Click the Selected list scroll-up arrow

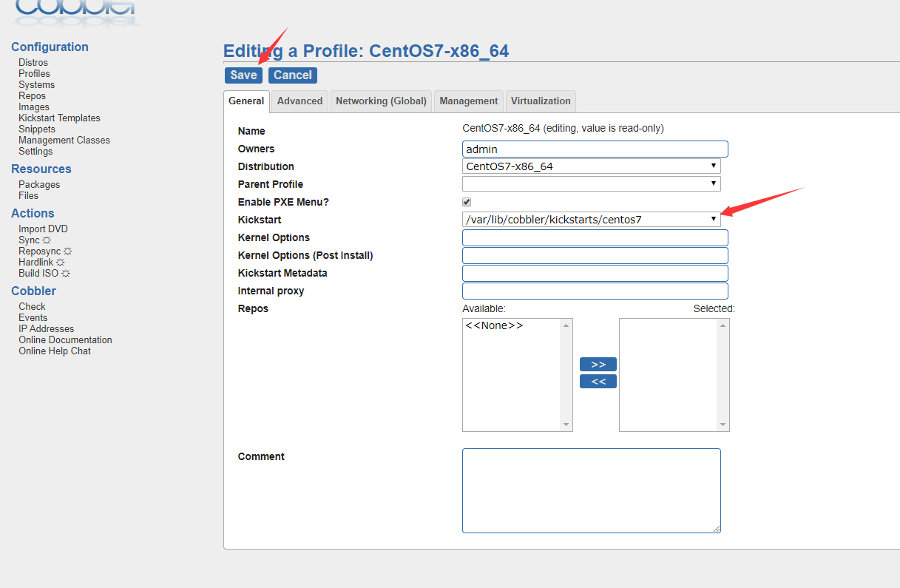click(x=723, y=325)
